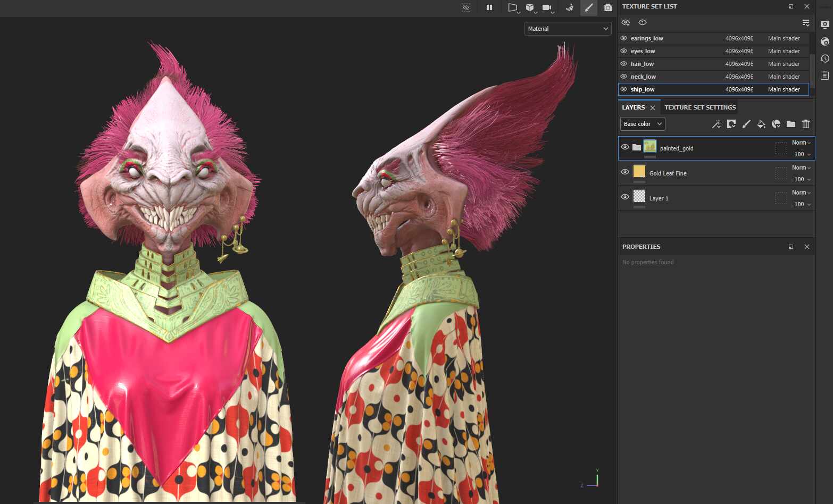Open the add effect magic wand menu
The width and height of the screenshot is (833, 504).
[x=717, y=124]
